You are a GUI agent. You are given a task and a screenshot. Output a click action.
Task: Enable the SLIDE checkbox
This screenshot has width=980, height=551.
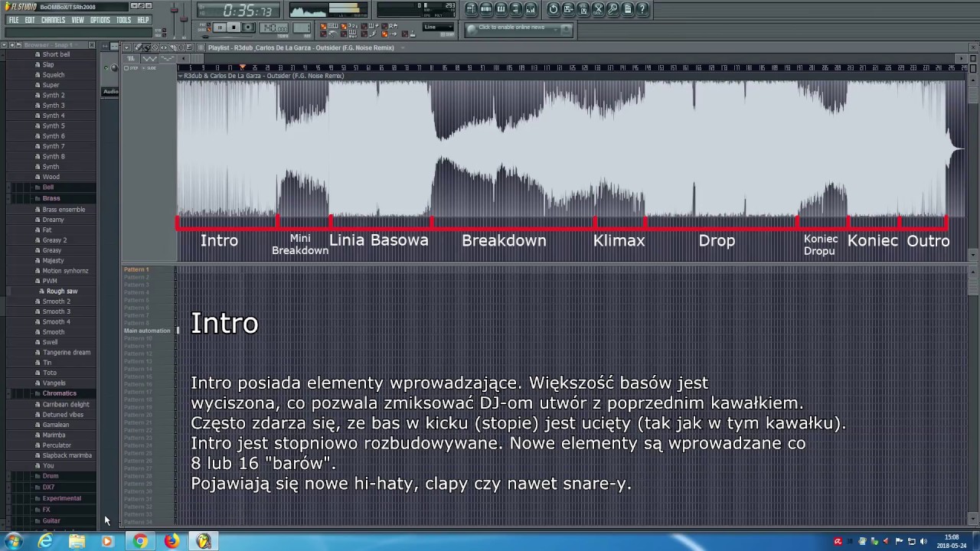pyautogui.click(x=144, y=68)
